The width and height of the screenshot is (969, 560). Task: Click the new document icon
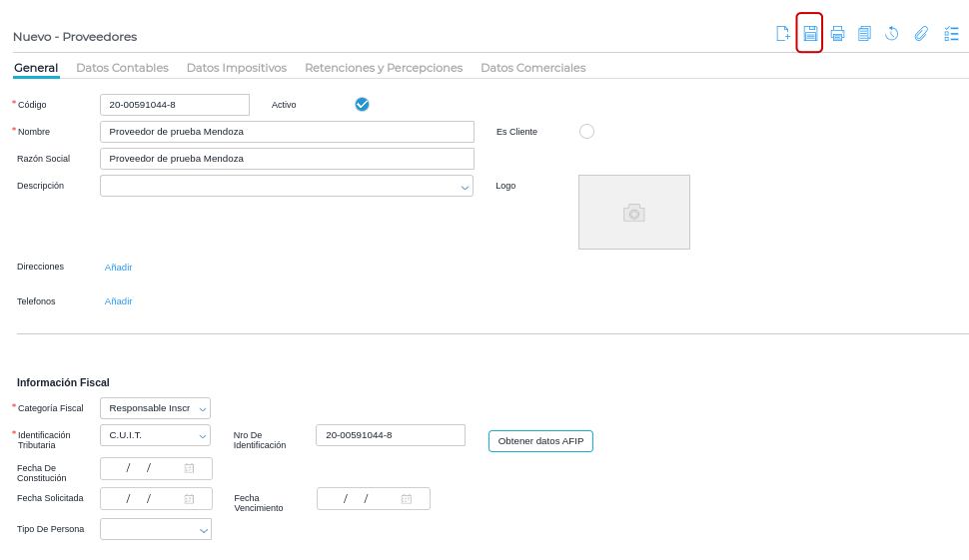(783, 33)
